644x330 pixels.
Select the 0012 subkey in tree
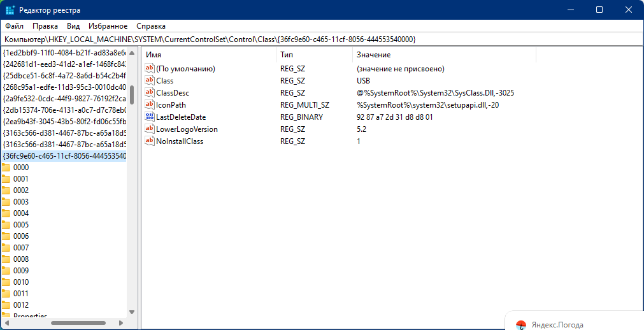[21, 305]
